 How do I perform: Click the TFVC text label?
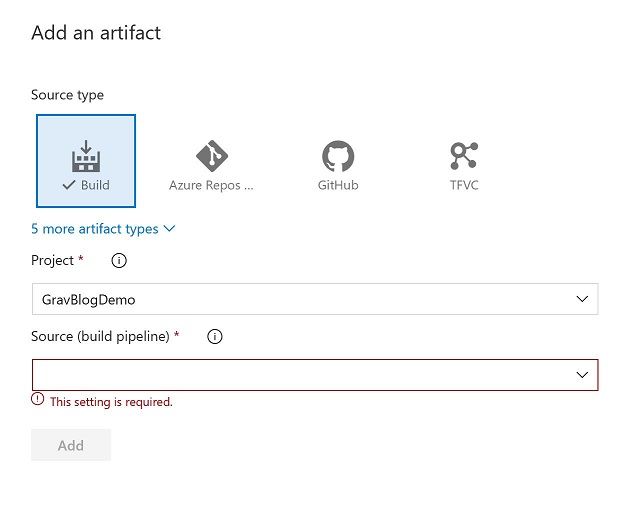click(463, 186)
